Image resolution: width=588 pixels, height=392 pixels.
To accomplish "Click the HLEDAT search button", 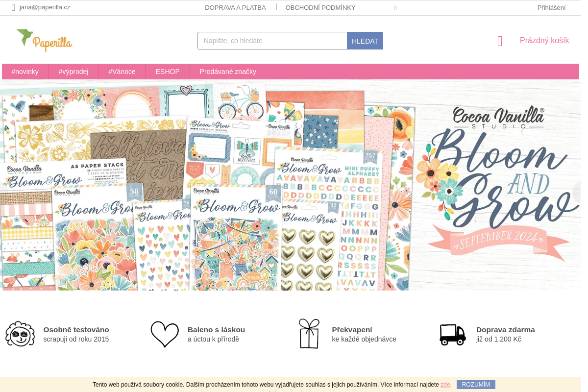I will coord(365,41).
